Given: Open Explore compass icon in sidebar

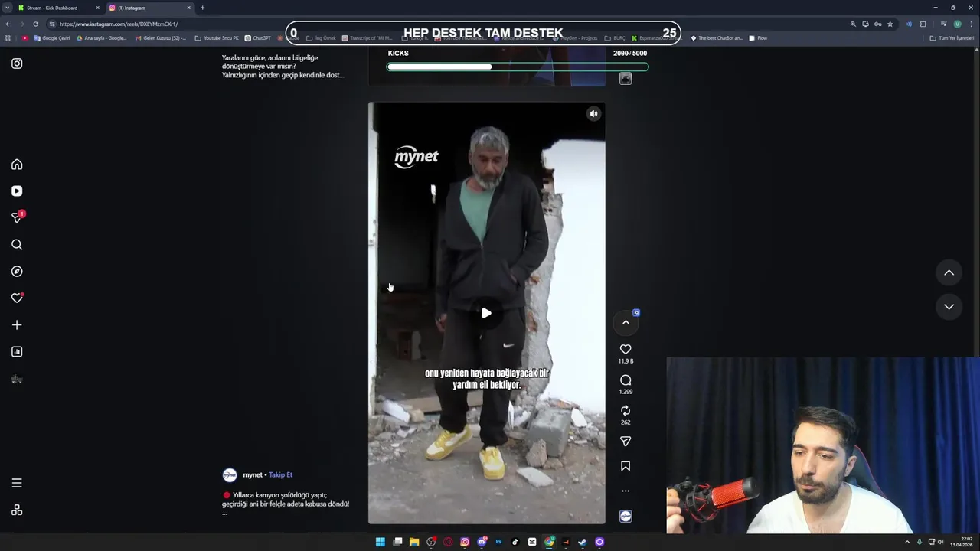Looking at the screenshot, I should tap(17, 272).
